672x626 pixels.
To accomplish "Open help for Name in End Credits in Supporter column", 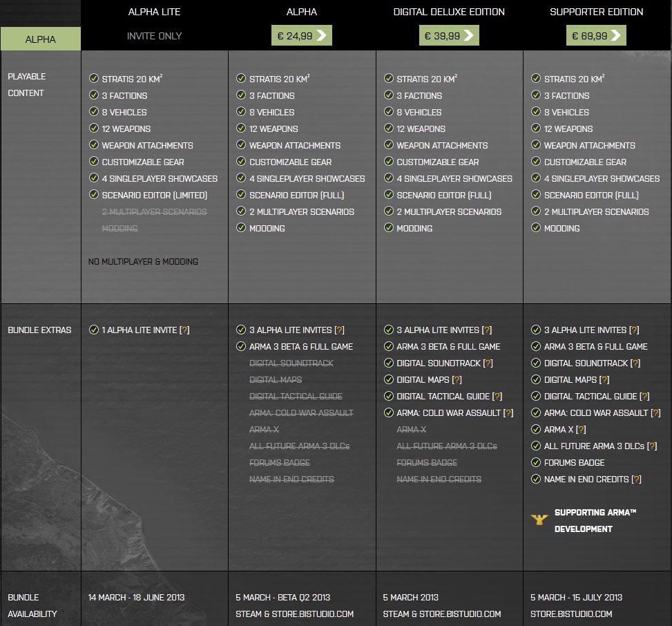I will point(636,480).
